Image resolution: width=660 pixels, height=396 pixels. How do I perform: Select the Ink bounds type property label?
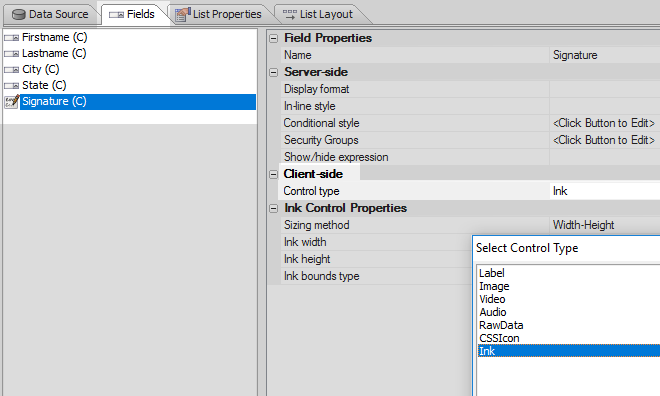coord(321,276)
